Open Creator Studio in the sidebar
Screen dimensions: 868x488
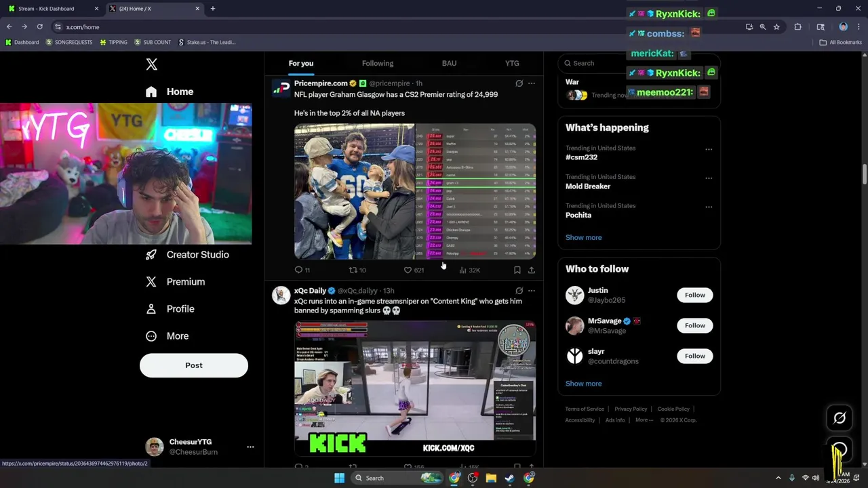tap(188, 255)
